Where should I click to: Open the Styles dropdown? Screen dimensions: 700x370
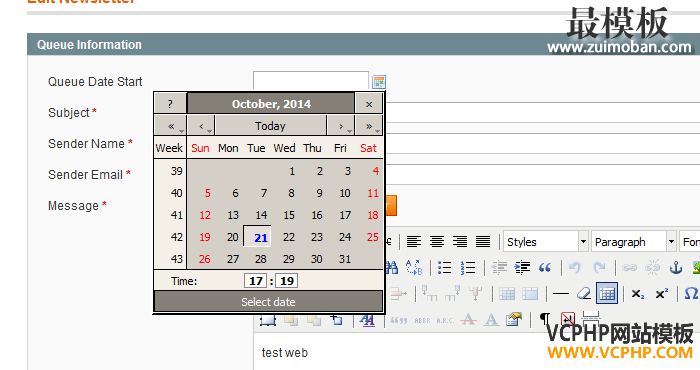[x=546, y=242]
